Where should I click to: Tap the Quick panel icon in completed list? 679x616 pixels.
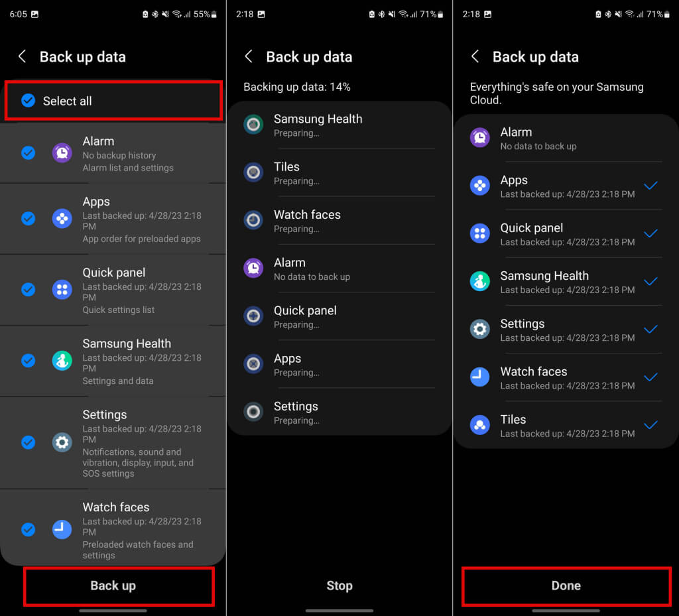(x=480, y=233)
